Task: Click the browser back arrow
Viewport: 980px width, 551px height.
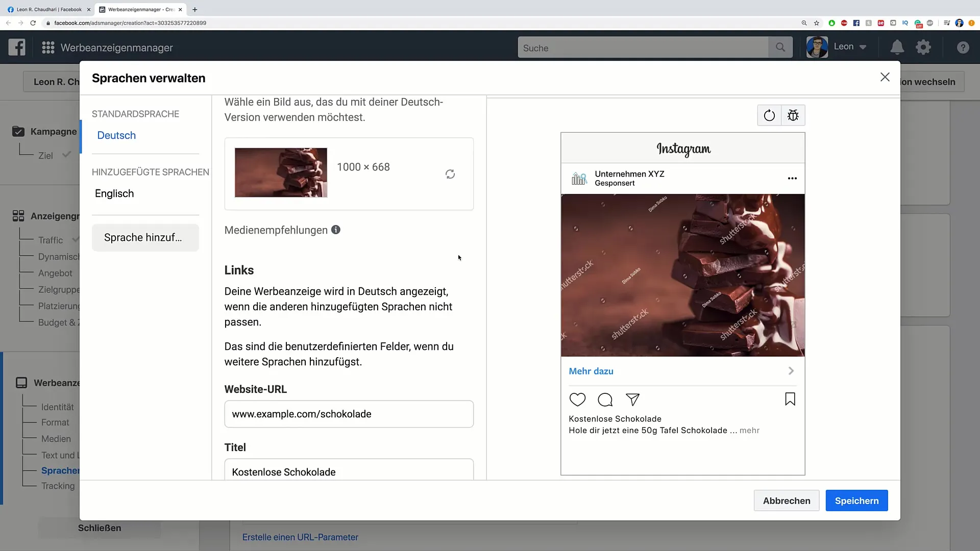Action: coord(8,22)
